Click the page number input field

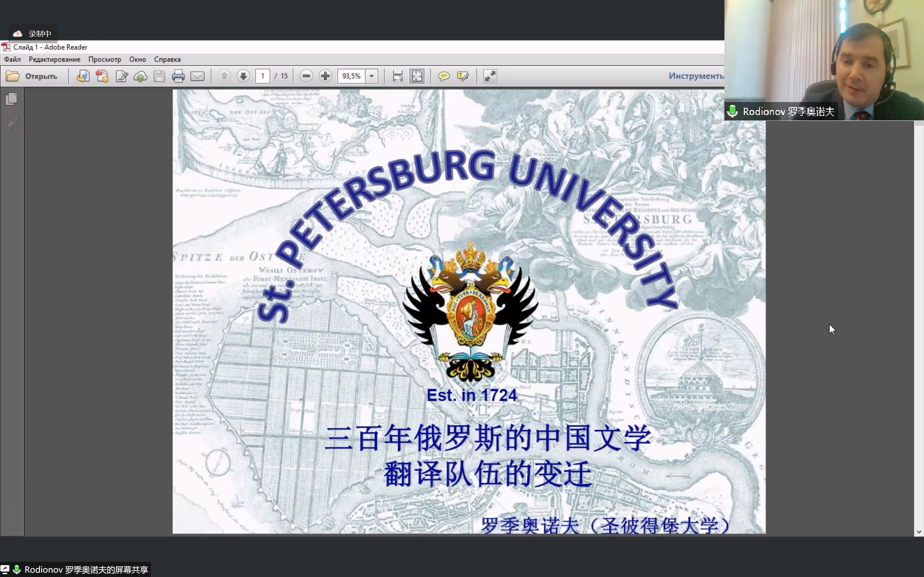(x=263, y=76)
